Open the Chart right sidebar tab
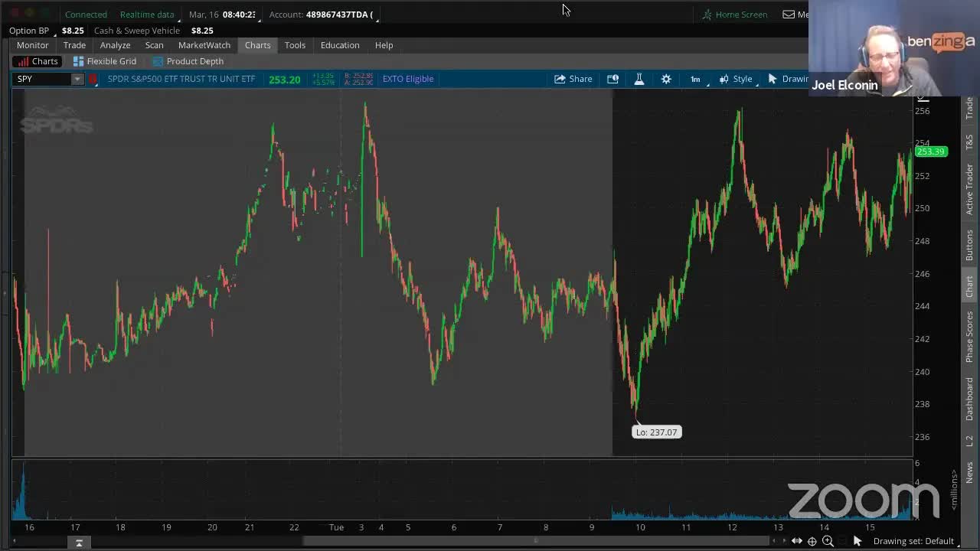 click(969, 287)
